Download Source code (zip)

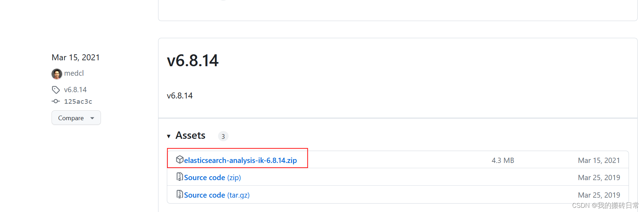[212, 177]
